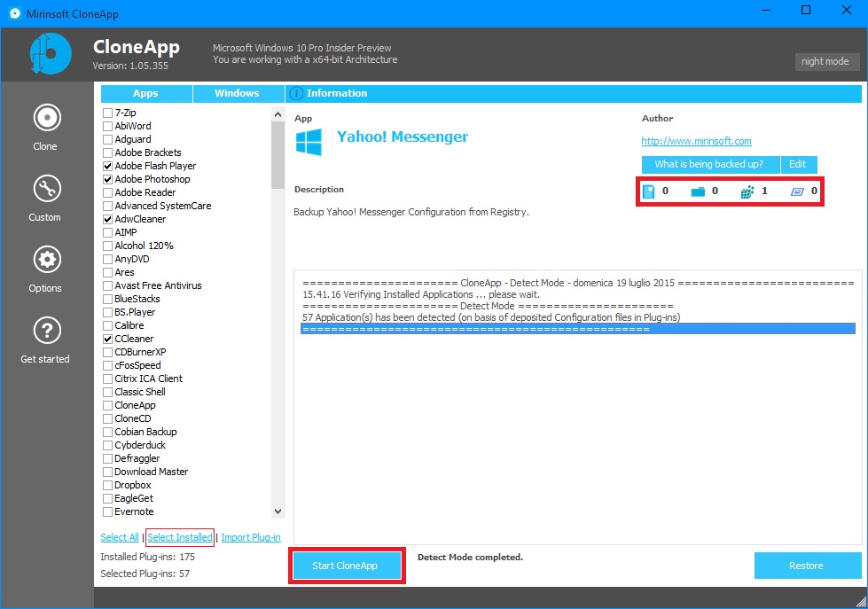Enable the 7-Zip checkbox
The image size is (868, 609).
[108, 113]
